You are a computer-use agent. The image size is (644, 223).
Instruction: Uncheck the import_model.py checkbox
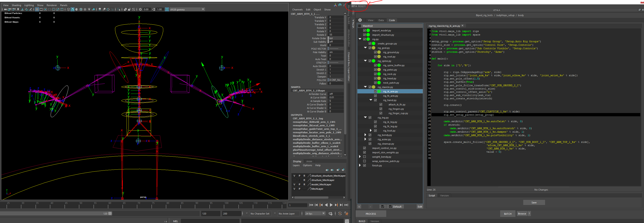(365, 30)
